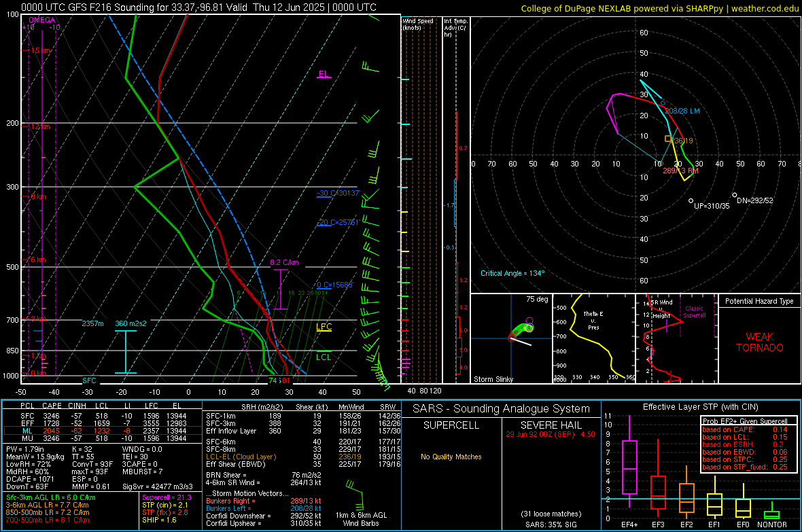Click the '289/13 RM' hodograph label
Viewport: 802px width, 532px height.
[680, 171]
